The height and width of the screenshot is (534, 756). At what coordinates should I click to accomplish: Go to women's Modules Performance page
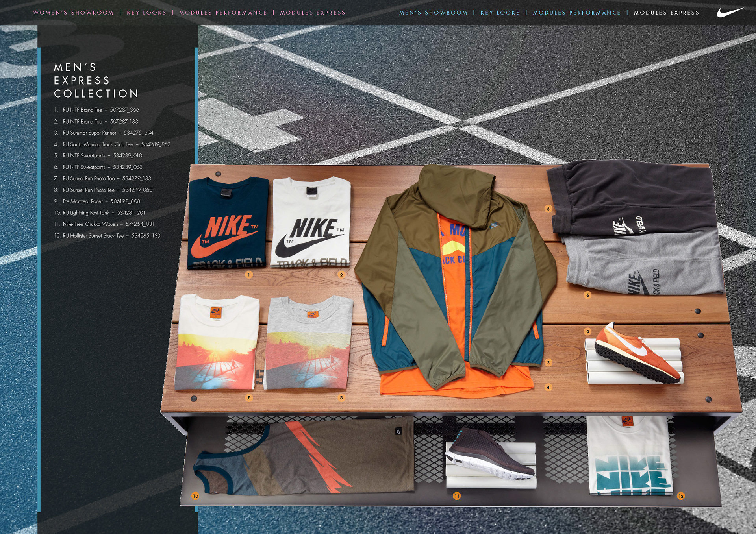pos(223,13)
